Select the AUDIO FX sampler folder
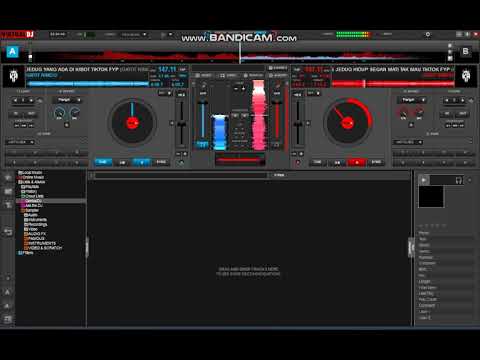480x360 pixels. (35, 234)
